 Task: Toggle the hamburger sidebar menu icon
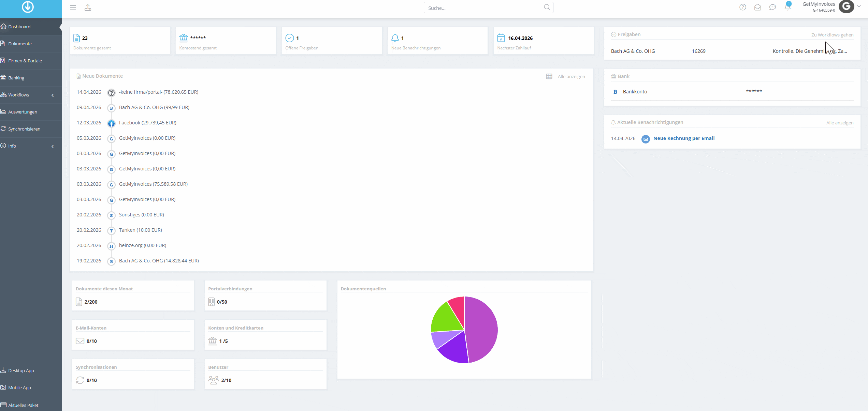point(73,7)
